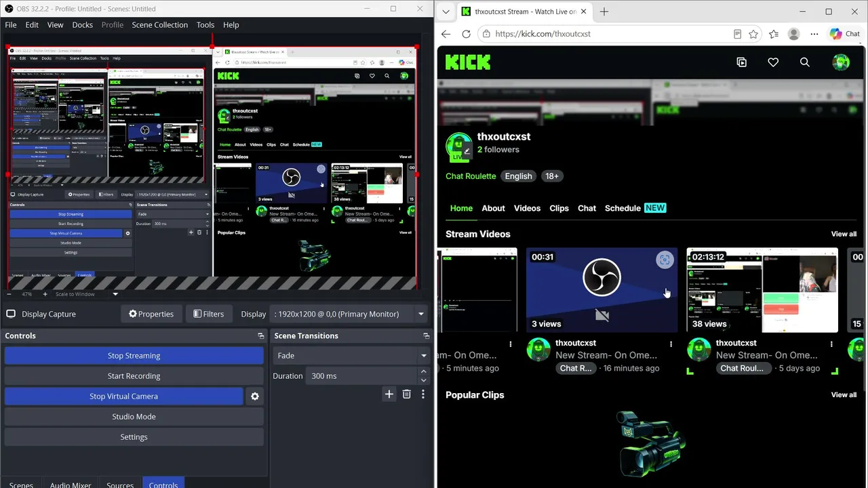The height and width of the screenshot is (488, 868).
Task: Switch to Kick Clips tab
Action: (559, 208)
